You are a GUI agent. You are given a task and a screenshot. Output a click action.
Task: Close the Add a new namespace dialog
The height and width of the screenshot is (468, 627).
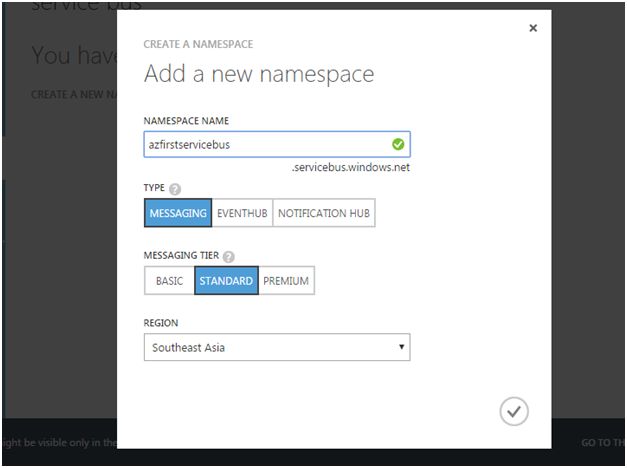pyautogui.click(x=533, y=28)
